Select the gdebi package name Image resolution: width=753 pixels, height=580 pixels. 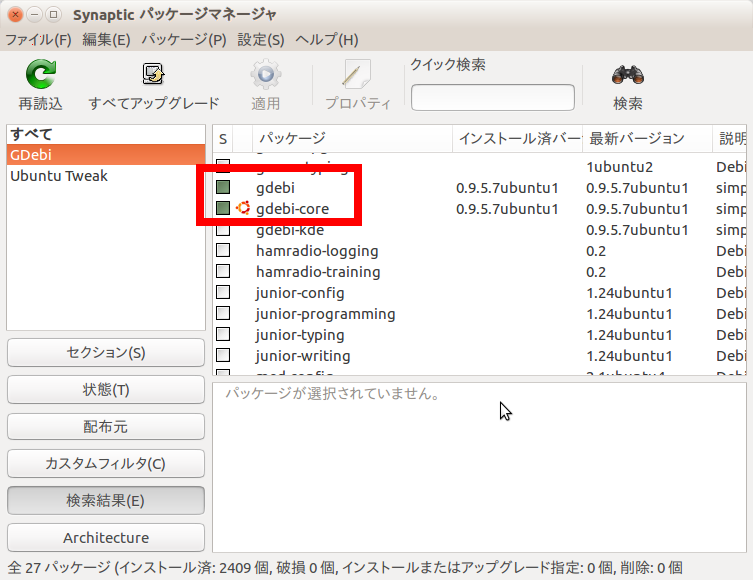(275, 188)
